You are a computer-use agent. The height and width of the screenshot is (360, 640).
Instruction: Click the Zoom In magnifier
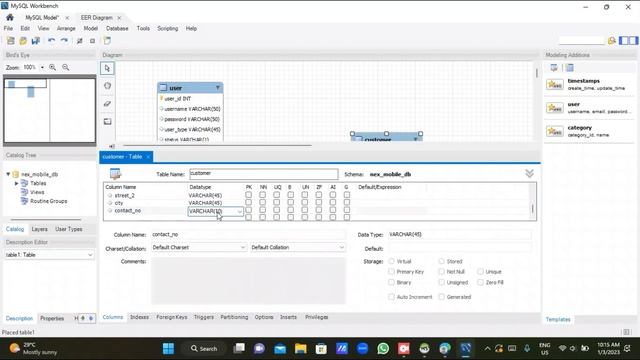click(53, 67)
